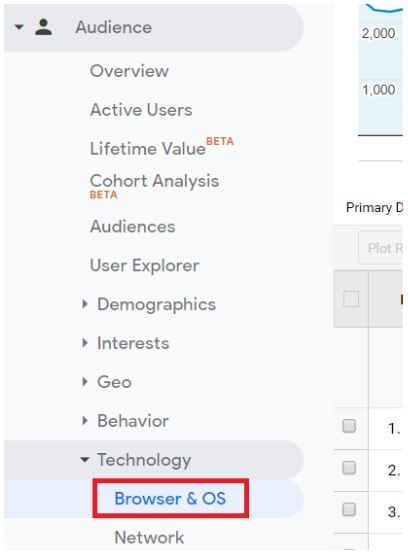Go to Audiences report
This screenshot has width=408, height=558.
click(132, 226)
